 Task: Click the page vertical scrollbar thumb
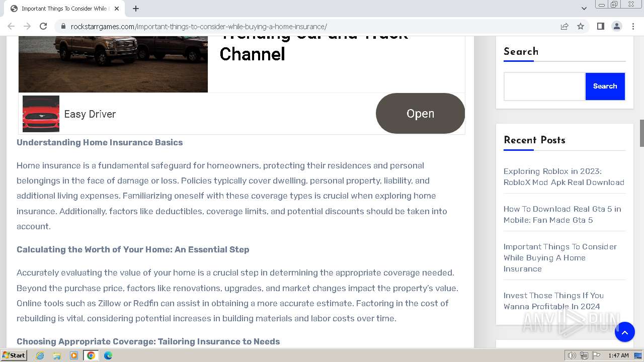point(641,133)
